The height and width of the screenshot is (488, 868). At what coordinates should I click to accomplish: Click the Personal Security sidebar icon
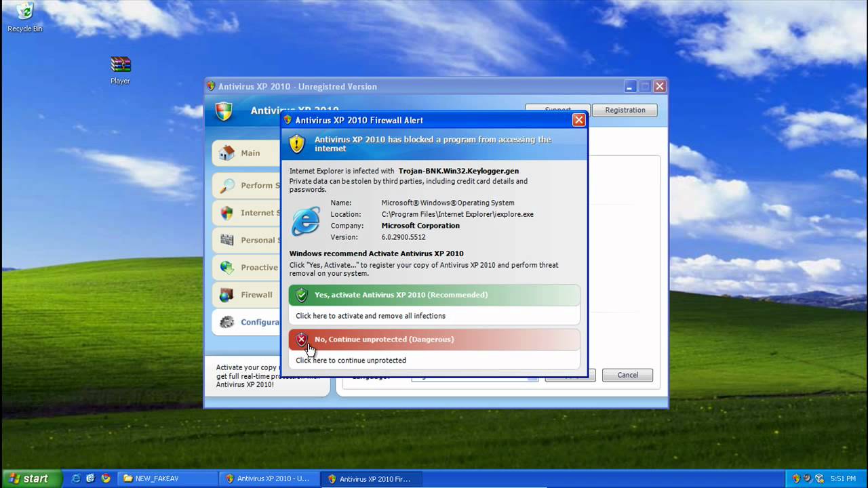(227, 240)
